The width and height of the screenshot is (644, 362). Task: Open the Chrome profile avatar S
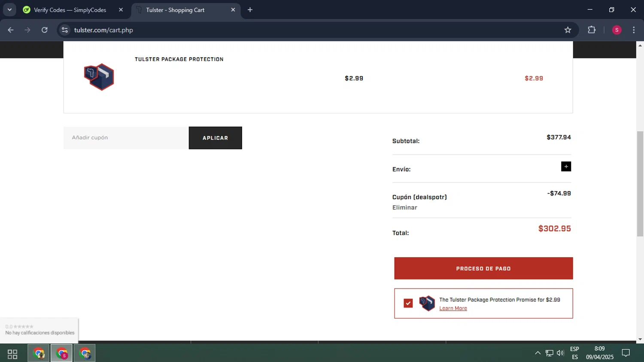coord(617,30)
